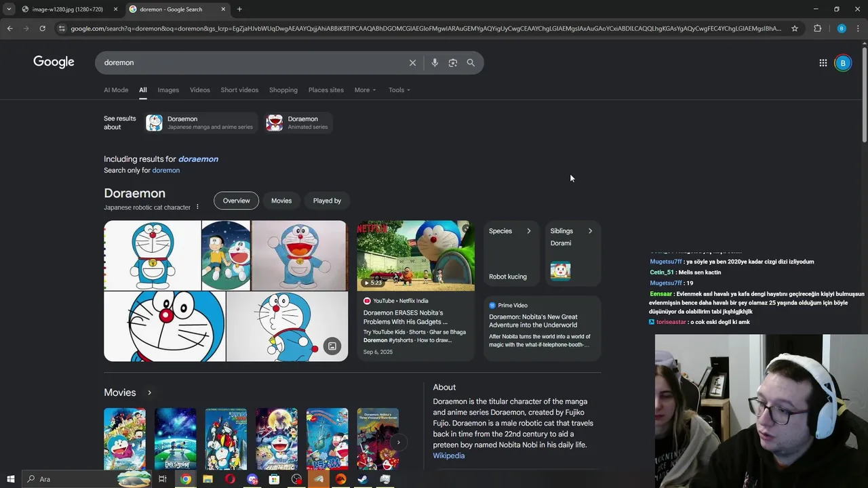Image resolution: width=868 pixels, height=488 pixels.
Task: Open the Wikipedia link in About
Action: pos(449,456)
